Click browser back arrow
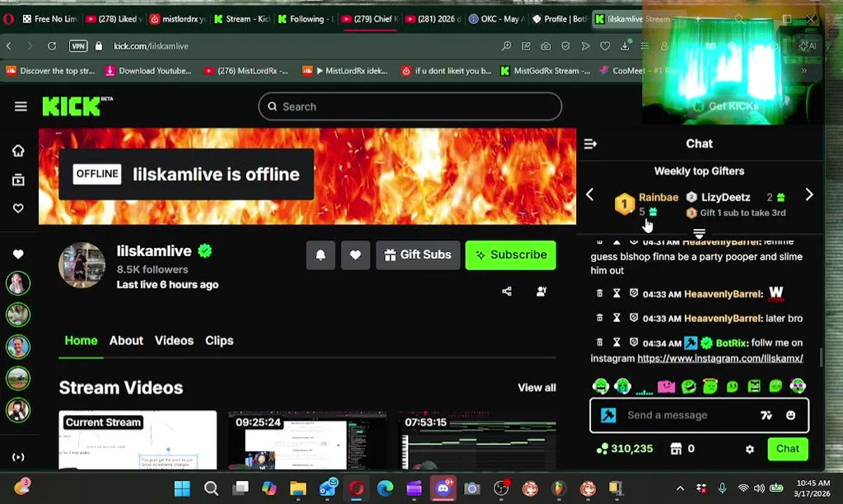This screenshot has height=504, width=843. click(8, 46)
